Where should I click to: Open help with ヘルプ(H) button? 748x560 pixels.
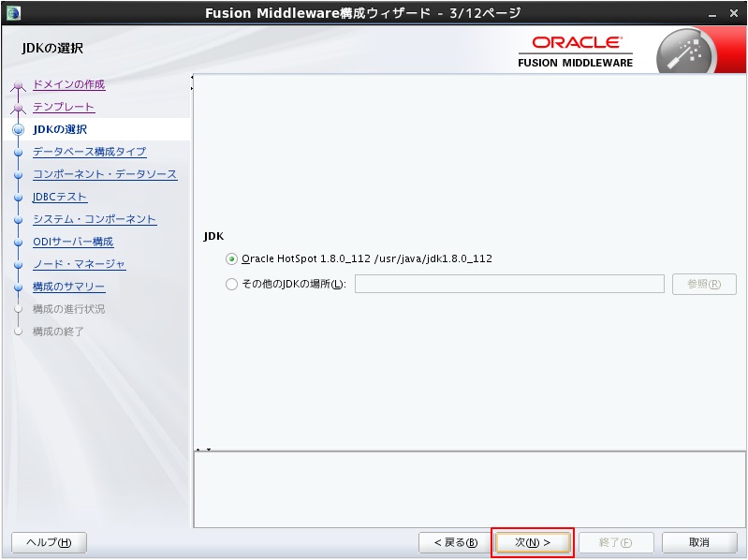tap(49, 542)
